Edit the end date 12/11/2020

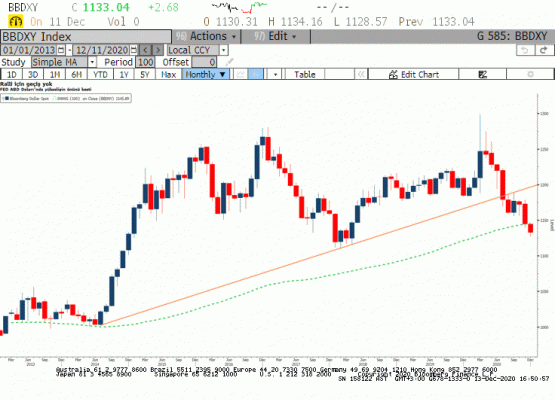tap(102, 50)
